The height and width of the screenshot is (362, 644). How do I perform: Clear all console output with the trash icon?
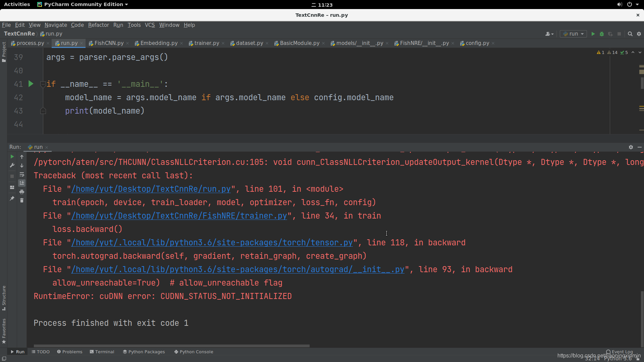click(x=22, y=200)
